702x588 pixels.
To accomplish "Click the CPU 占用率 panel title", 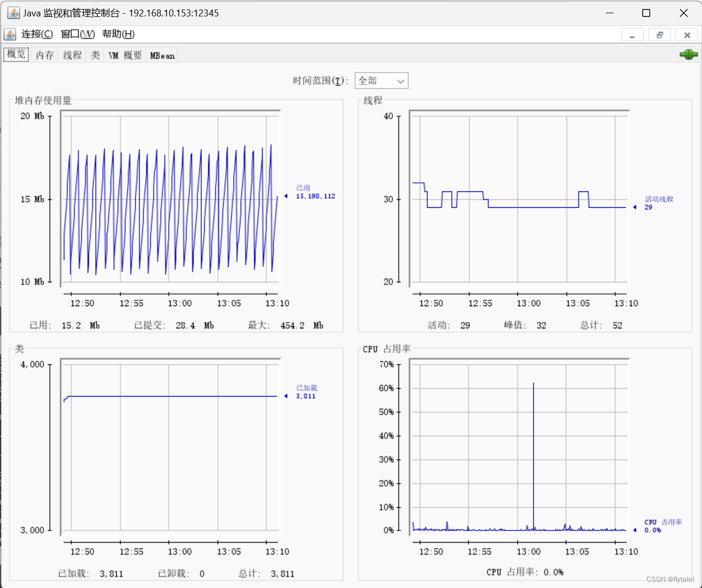I will coord(386,349).
